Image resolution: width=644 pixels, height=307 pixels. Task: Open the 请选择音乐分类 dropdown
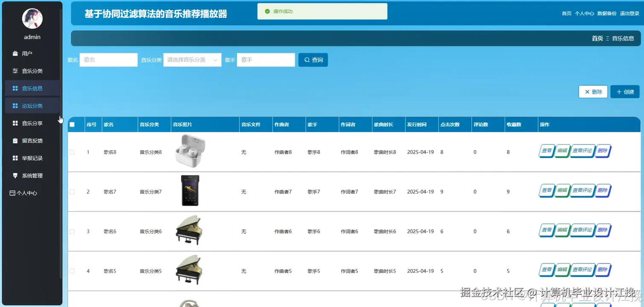pyautogui.click(x=192, y=60)
